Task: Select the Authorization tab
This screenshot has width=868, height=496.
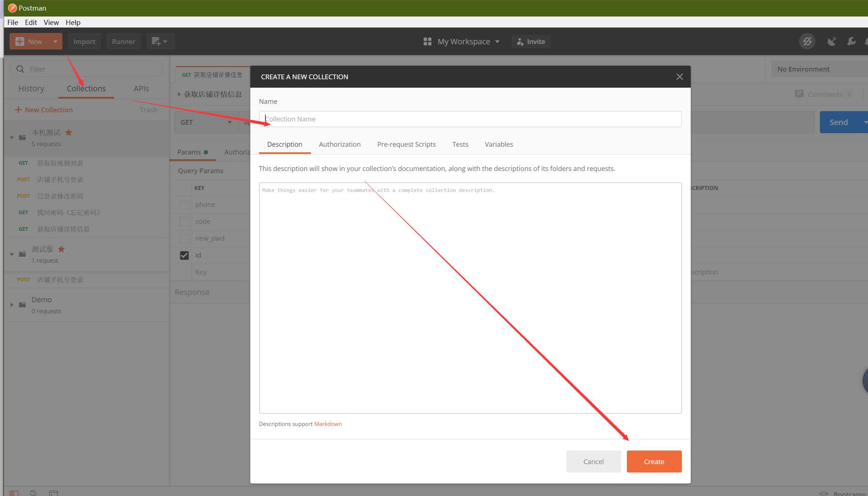Action: click(339, 144)
